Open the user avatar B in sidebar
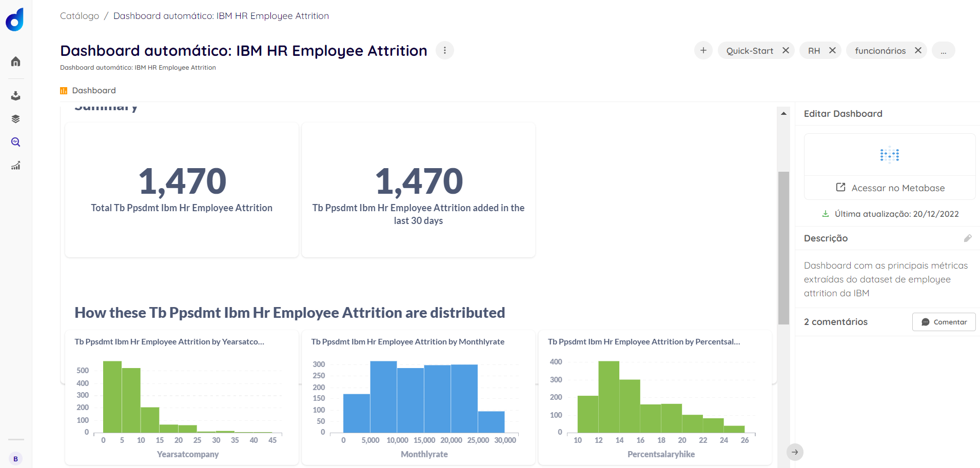This screenshot has width=980, height=468. click(x=15, y=459)
